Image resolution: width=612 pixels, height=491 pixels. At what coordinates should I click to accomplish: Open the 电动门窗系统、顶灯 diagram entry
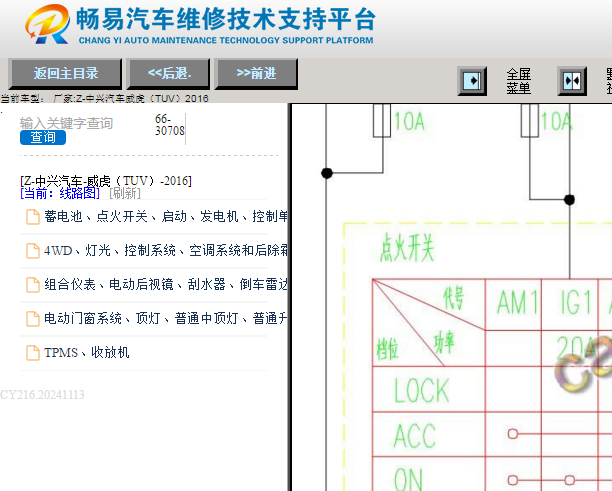pos(165,318)
